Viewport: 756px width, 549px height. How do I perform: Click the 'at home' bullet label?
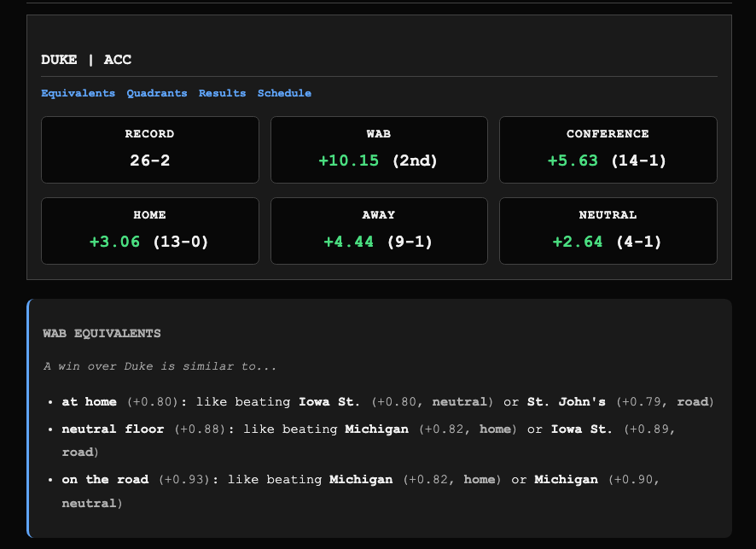90,402
